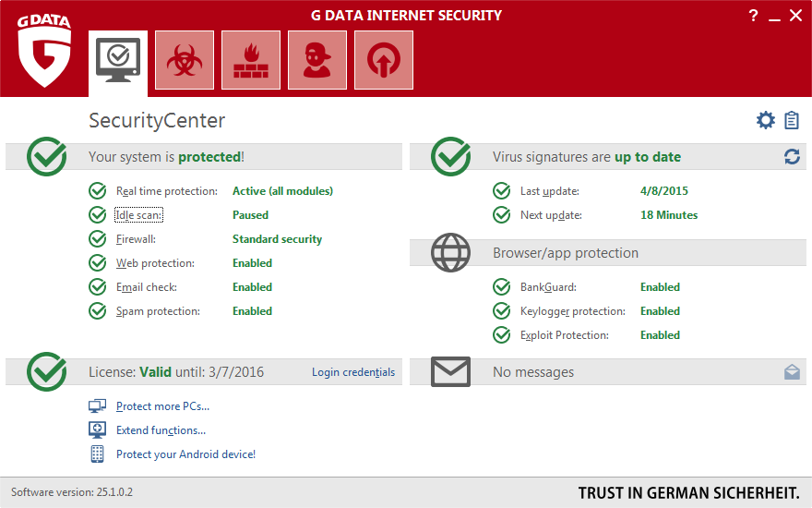
Task: Select the SecurityCenter monitor tab
Action: [x=118, y=60]
